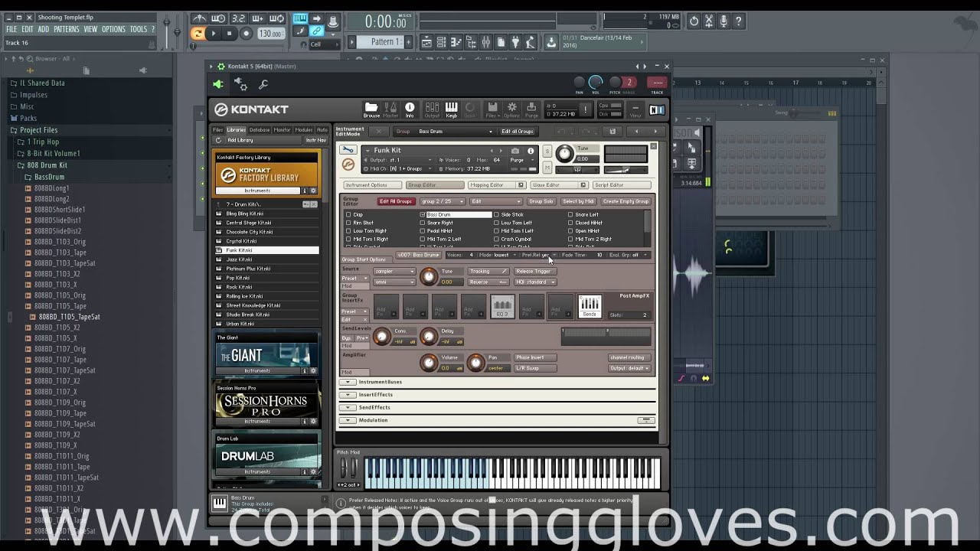This screenshot has height=551, width=980.
Task: Click the Edit All Groups button
Action: (x=396, y=201)
